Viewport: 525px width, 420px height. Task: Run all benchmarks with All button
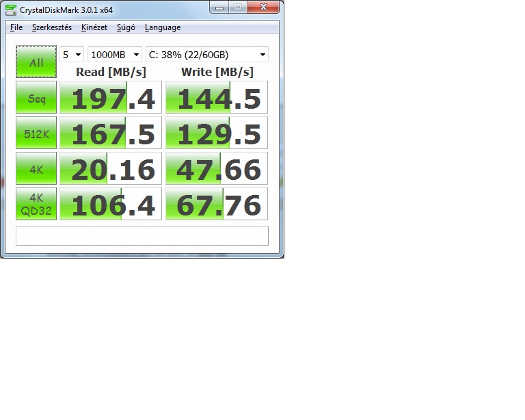(x=36, y=62)
